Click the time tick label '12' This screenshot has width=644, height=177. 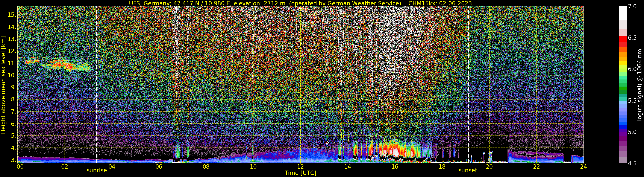pyautogui.click(x=300, y=166)
